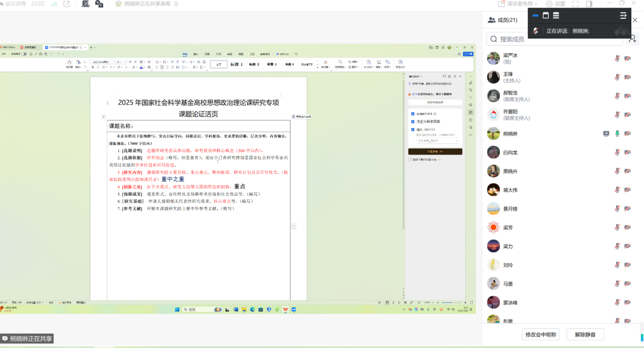Expand the 熊晓琳正在共享屏幕 sharing menu
Image resolution: width=644 pixels, height=348 pixels.
(x=176, y=4)
